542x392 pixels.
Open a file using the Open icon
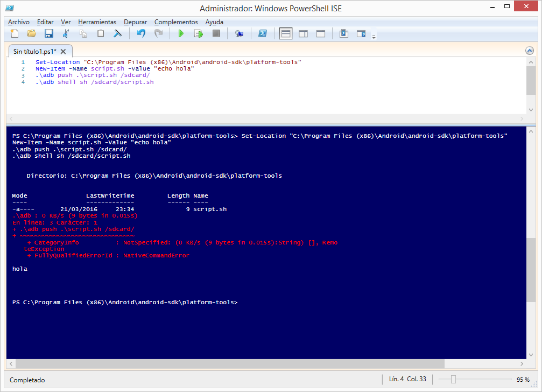coord(32,33)
